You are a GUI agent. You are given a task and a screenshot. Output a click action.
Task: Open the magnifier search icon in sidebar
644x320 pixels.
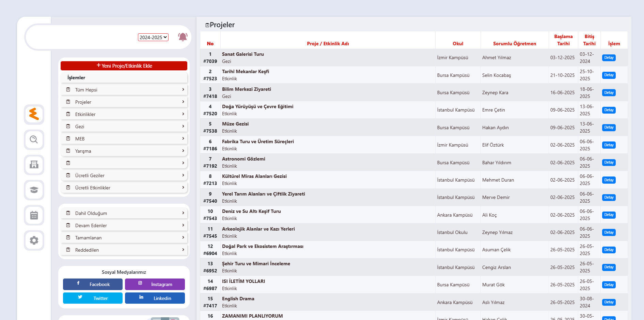tap(34, 139)
